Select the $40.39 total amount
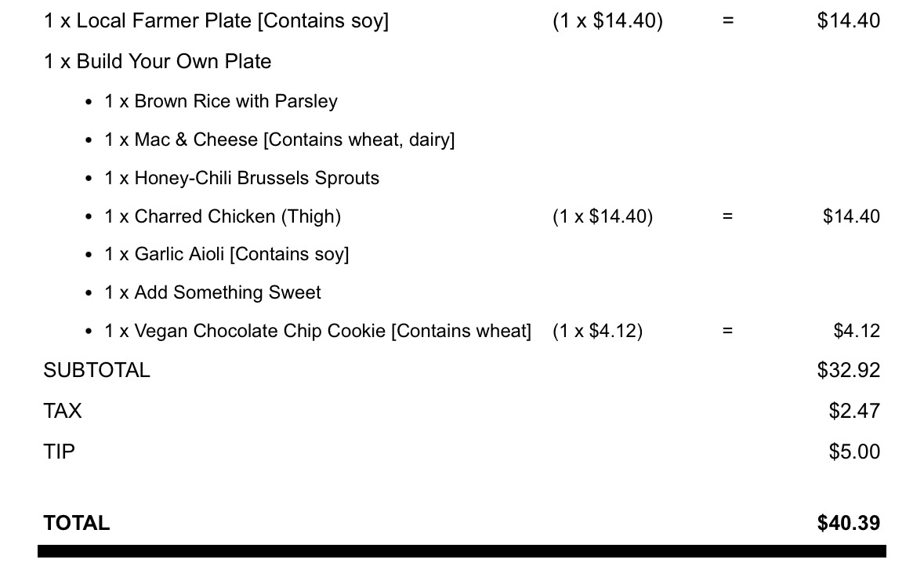 (x=848, y=524)
